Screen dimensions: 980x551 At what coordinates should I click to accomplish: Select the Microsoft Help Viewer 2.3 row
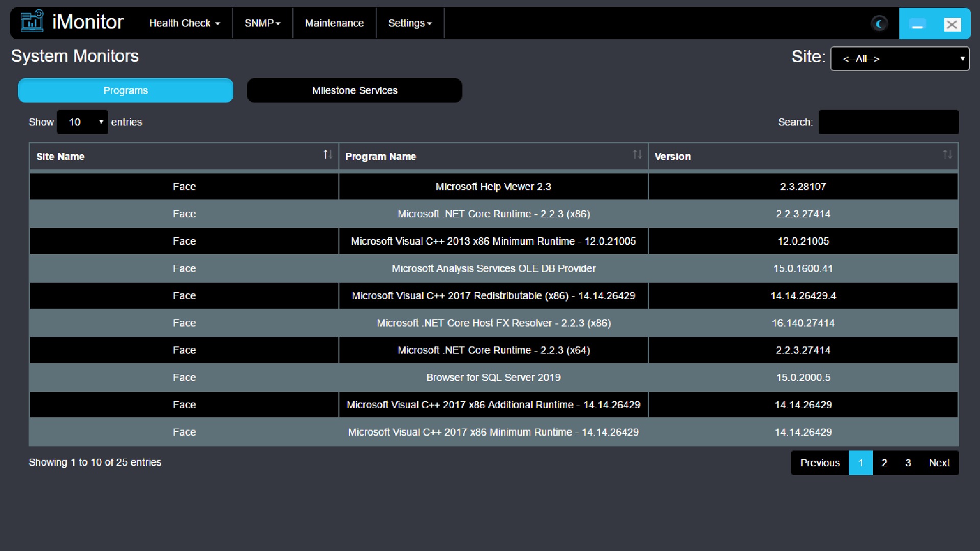tap(494, 187)
